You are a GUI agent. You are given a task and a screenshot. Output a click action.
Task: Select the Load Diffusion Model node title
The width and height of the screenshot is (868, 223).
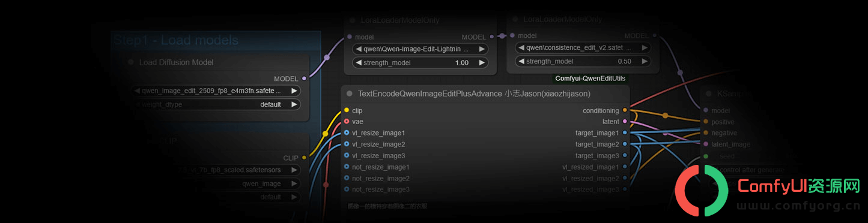(177, 62)
